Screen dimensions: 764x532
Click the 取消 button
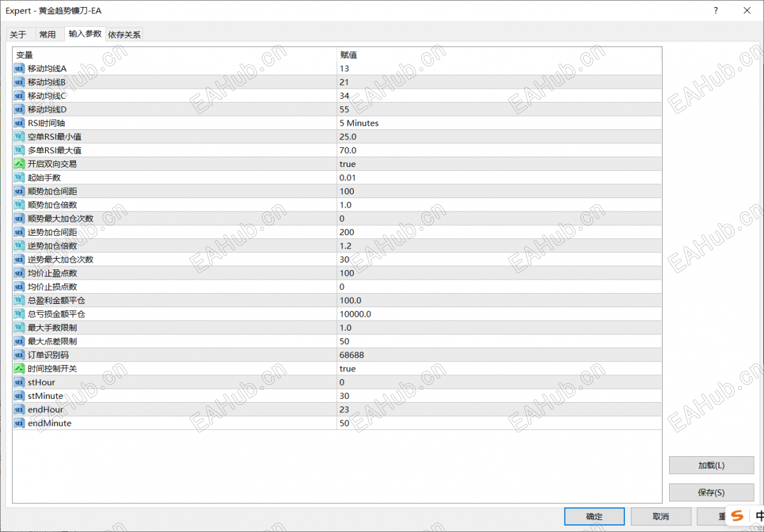click(x=661, y=517)
